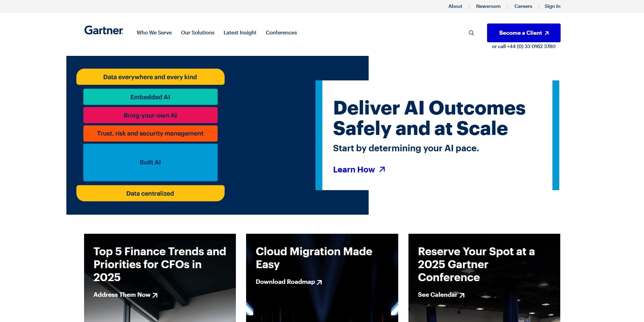Click the search magnifier icon

(x=471, y=33)
